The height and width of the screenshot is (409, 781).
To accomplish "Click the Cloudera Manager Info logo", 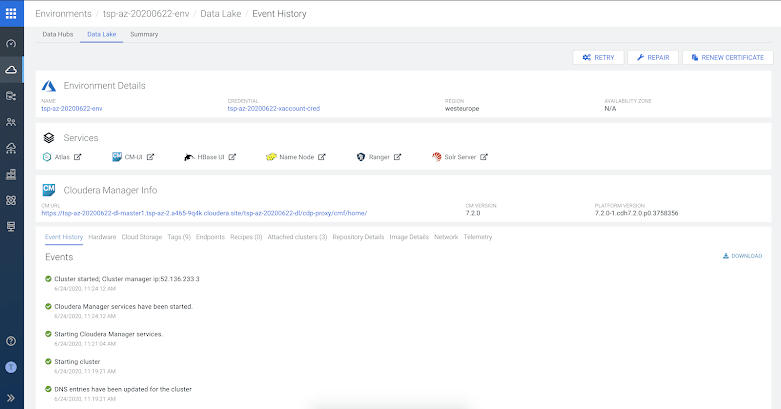I will (x=49, y=190).
